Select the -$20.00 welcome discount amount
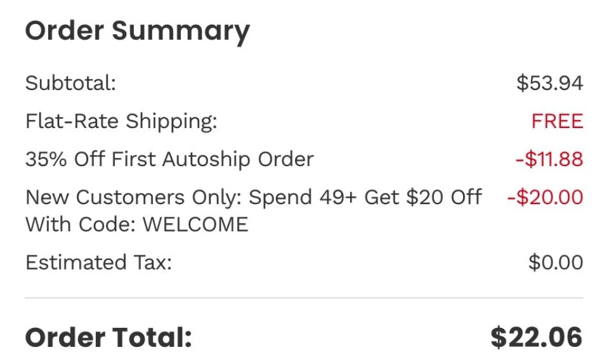The height and width of the screenshot is (364, 616). click(545, 197)
